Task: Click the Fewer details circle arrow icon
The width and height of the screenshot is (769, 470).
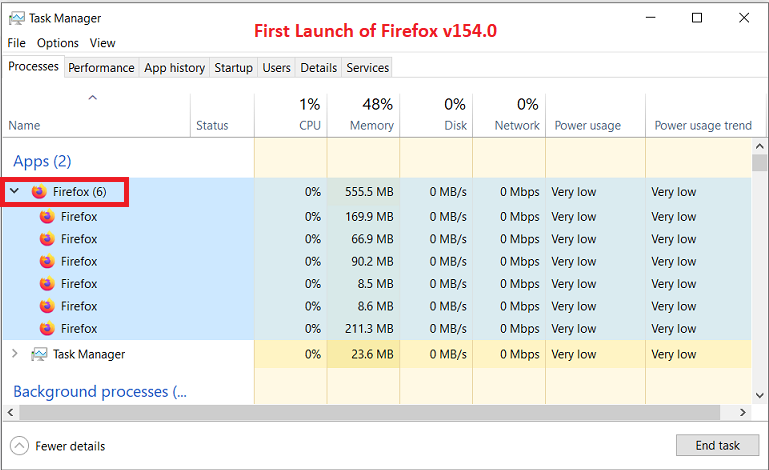Action: pyautogui.click(x=19, y=446)
